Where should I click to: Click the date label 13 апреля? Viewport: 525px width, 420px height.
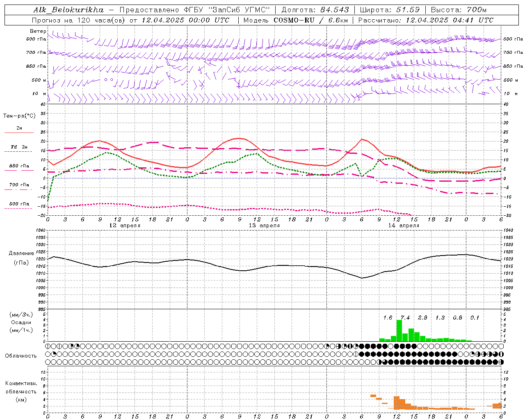[264, 226]
